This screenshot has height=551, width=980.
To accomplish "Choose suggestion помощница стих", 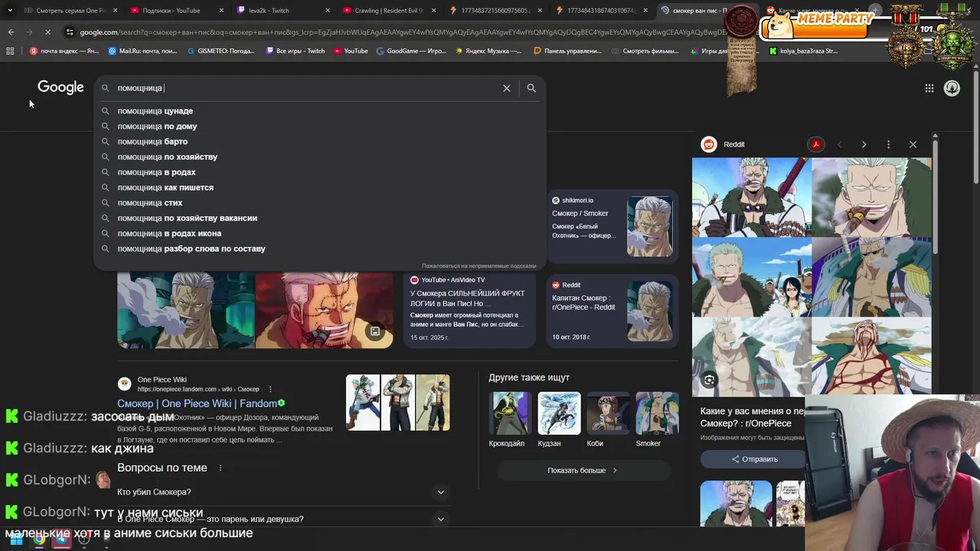I will pos(320,203).
